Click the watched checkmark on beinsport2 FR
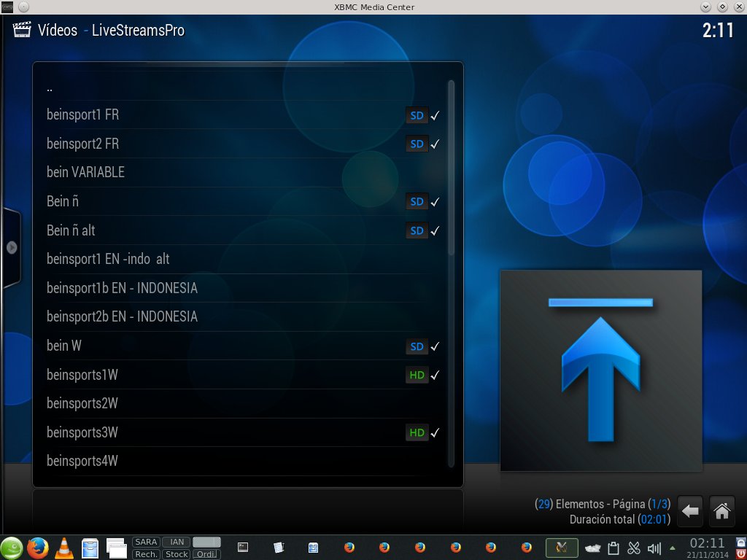Screen dimensions: 747x560 coord(435,144)
